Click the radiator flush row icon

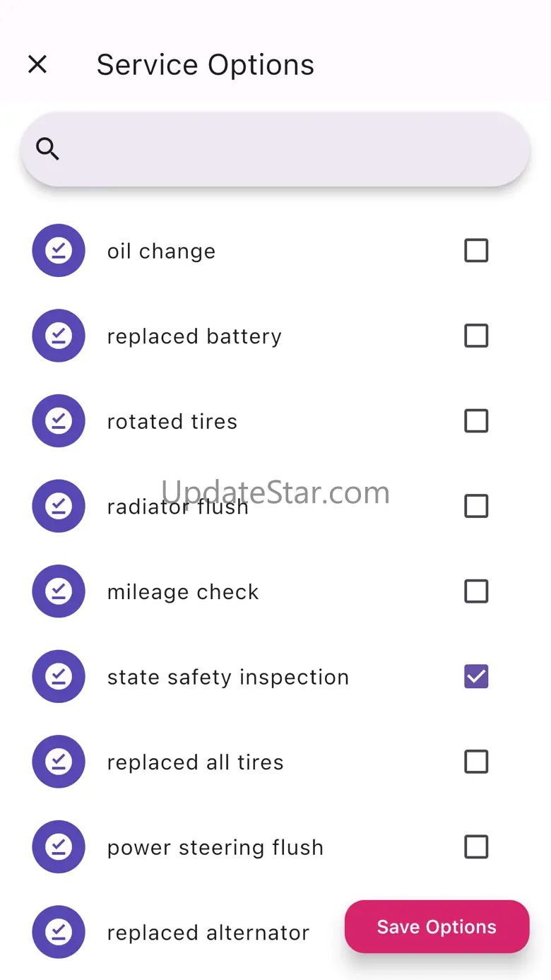59,506
